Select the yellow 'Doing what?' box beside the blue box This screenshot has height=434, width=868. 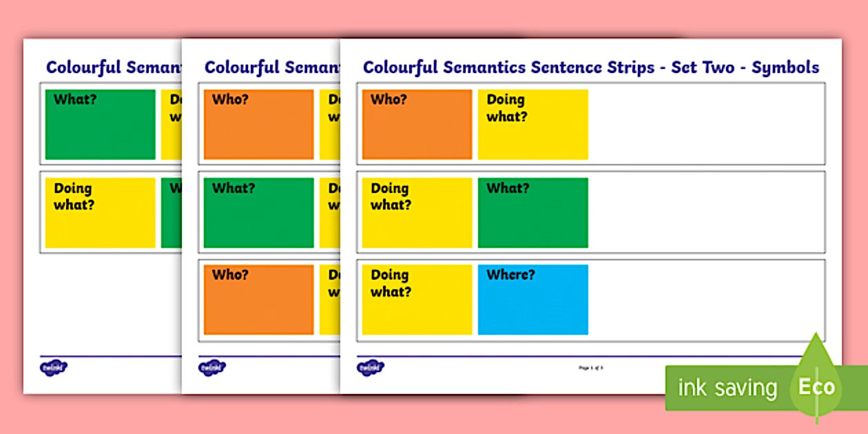click(417, 300)
